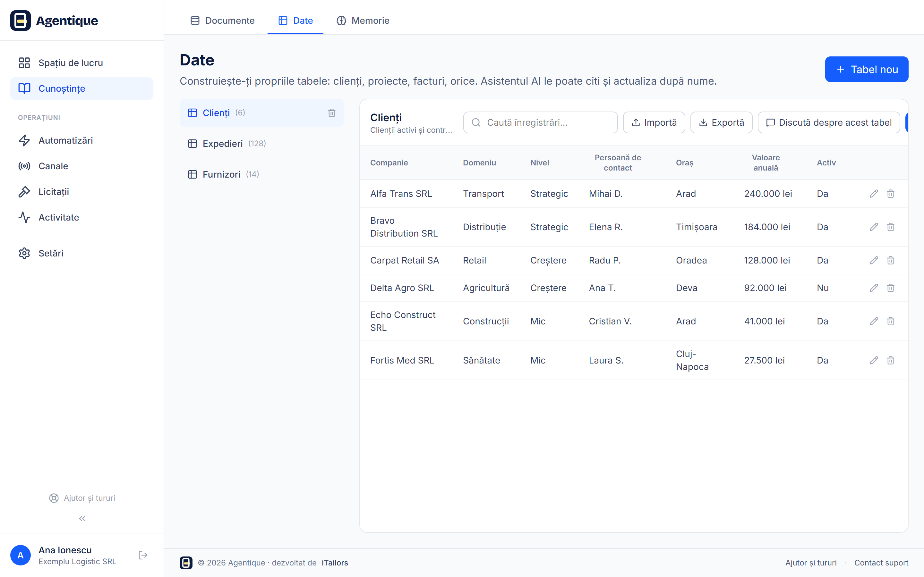The width and height of the screenshot is (924, 577).
Task: Switch to the Documente tab
Action: [x=222, y=21]
